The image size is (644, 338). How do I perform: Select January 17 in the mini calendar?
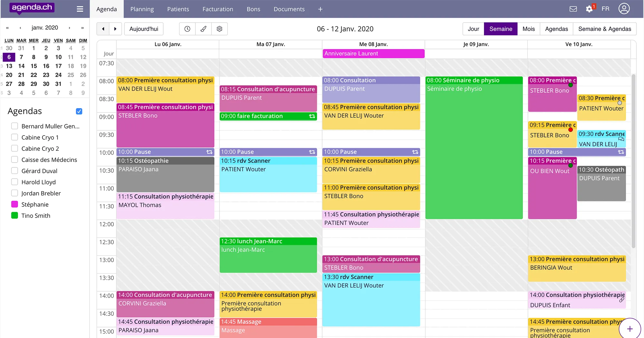[x=58, y=66]
